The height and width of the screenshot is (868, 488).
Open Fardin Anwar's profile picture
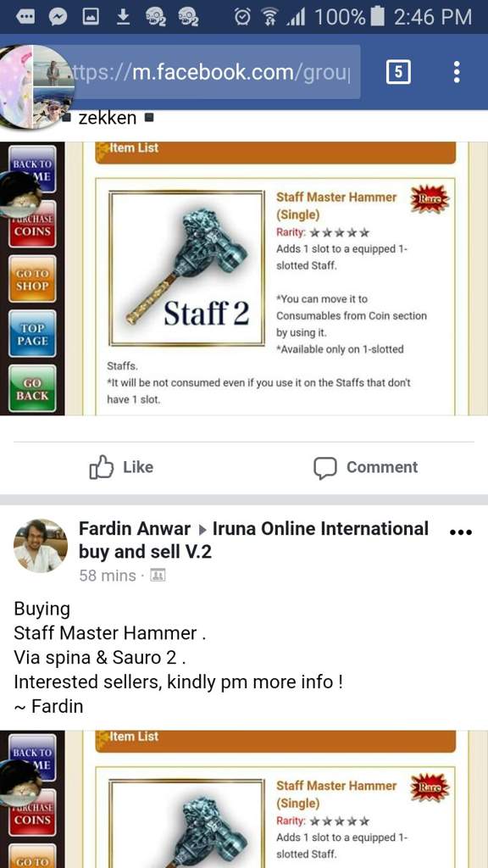pos(41,545)
